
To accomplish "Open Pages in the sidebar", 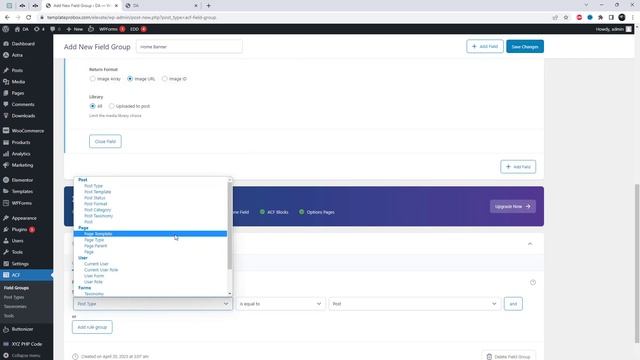I will [x=18, y=93].
